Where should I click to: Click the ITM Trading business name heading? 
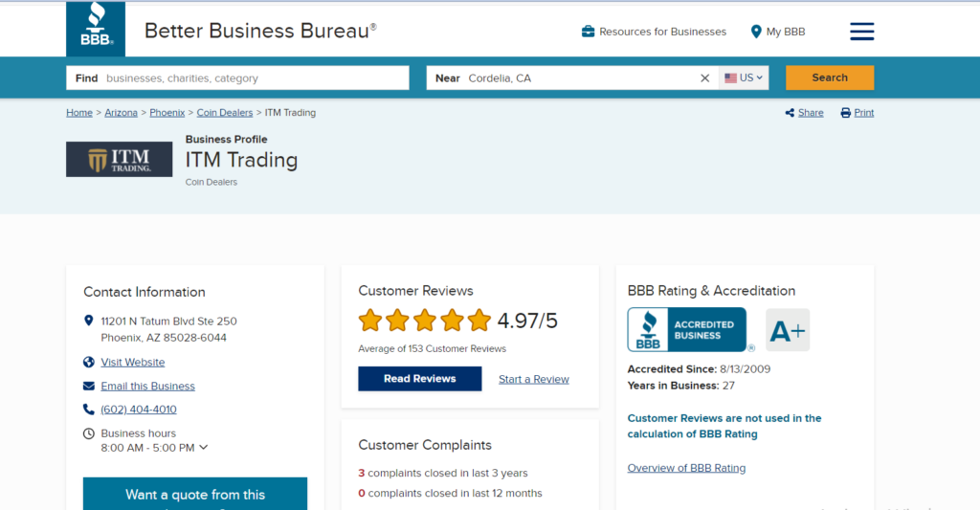point(241,160)
